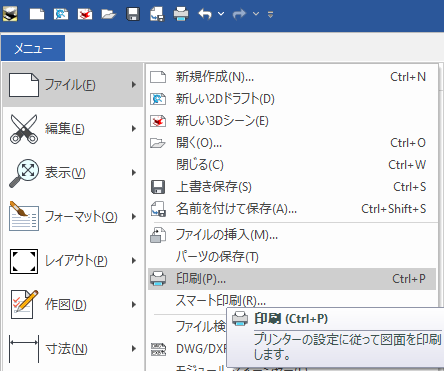Image resolution: width=444 pixels, height=371 pixels.
Task: Open the メニュー tab
Action: coord(33,48)
